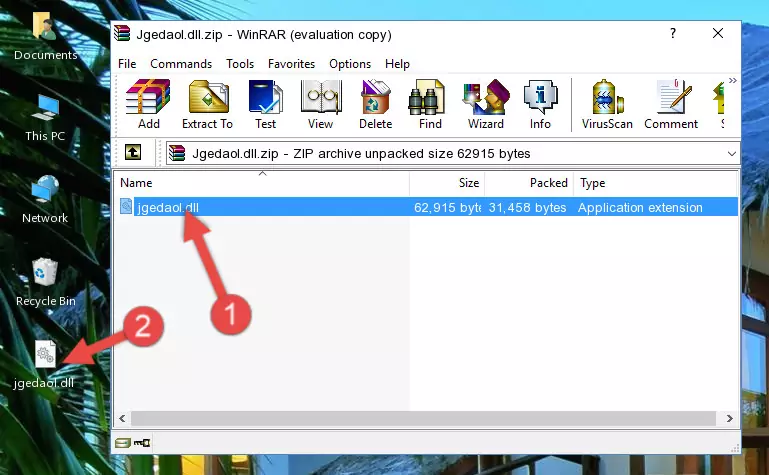Close the WinRAR window
This screenshot has height=475, width=769.
(x=718, y=33)
